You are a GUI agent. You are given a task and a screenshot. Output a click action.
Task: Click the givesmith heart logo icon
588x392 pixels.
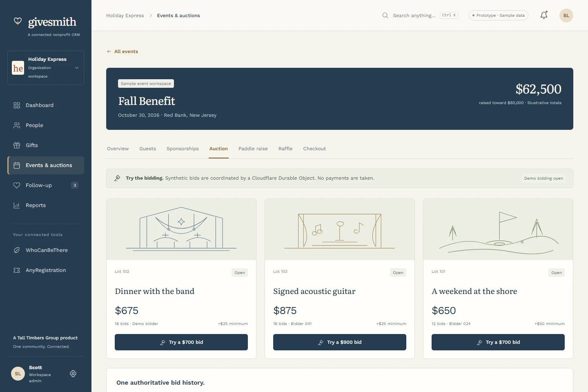pyautogui.click(x=18, y=21)
